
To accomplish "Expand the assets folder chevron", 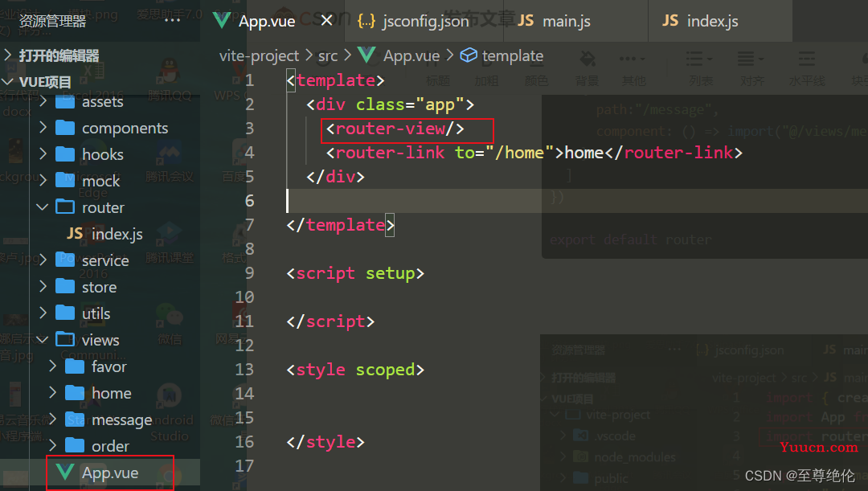I will click(x=43, y=101).
